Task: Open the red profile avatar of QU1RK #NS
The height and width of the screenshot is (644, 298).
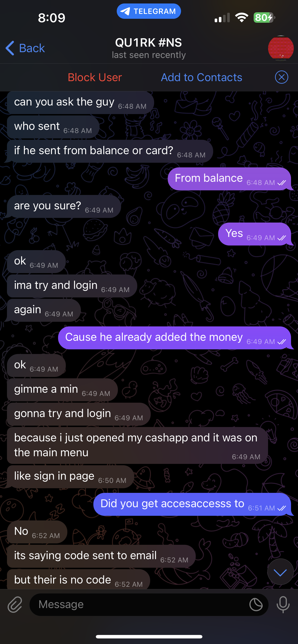Action: pos(281,48)
